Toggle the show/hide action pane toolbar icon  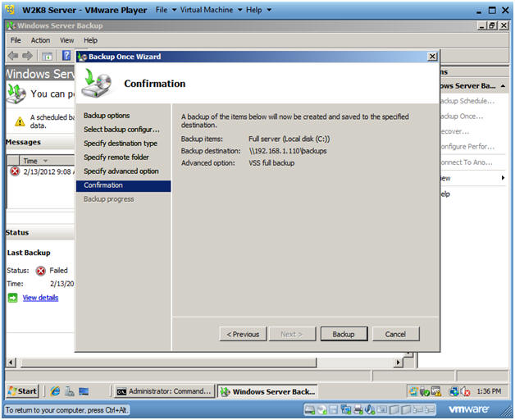[47, 56]
